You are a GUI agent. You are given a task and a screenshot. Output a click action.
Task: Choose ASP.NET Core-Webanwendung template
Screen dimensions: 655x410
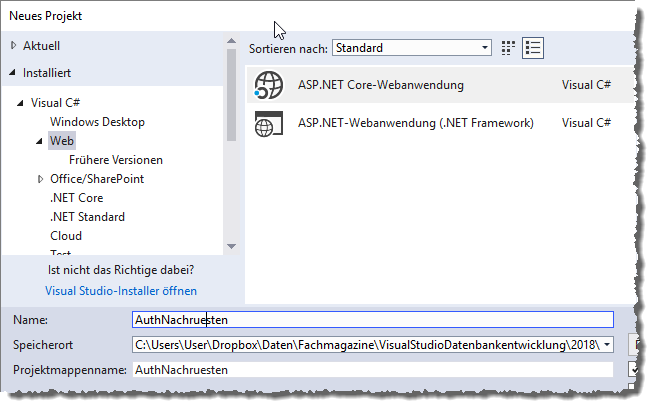(x=439, y=85)
